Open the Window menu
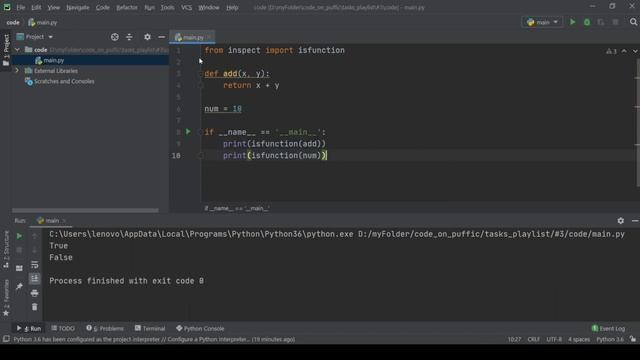Image resolution: width=640 pixels, height=360 pixels. (209, 7)
